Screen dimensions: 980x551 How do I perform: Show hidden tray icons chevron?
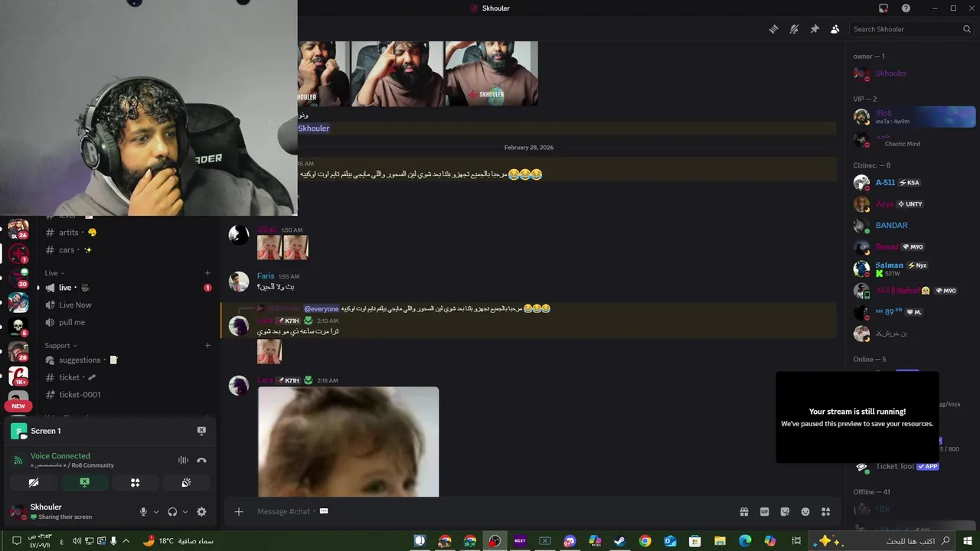pos(127,541)
